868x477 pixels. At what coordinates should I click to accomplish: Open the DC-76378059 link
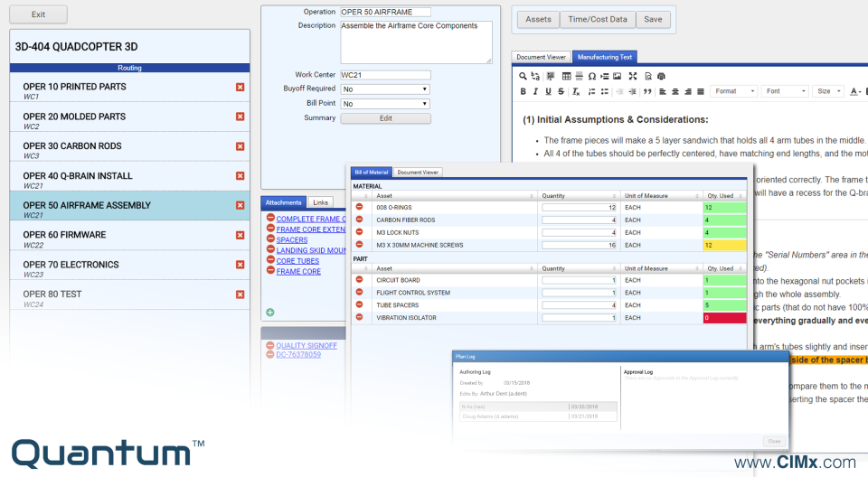pos(298,355)
